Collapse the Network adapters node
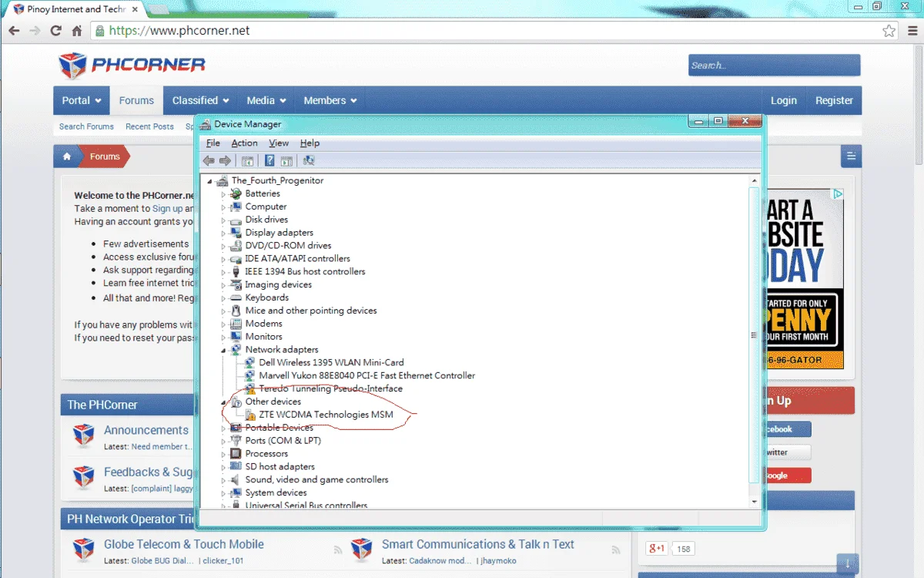Image resolution: width=924 pixels, height=578 pixels. [224, 350]
